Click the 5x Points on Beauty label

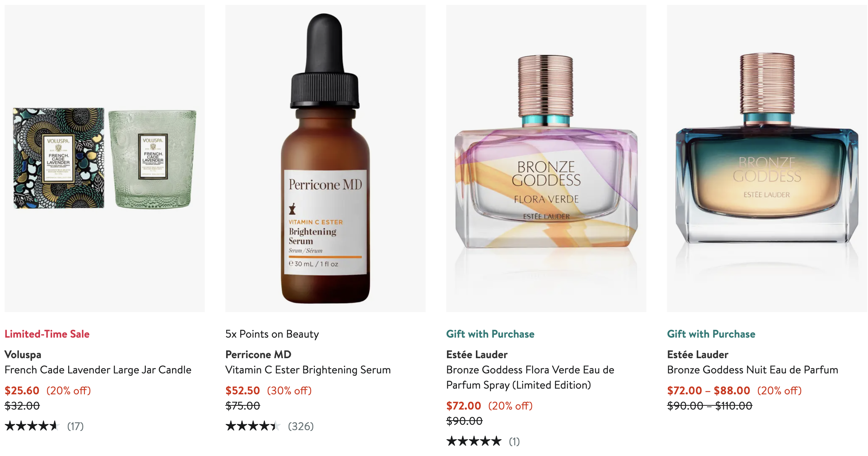pos(272,334)
